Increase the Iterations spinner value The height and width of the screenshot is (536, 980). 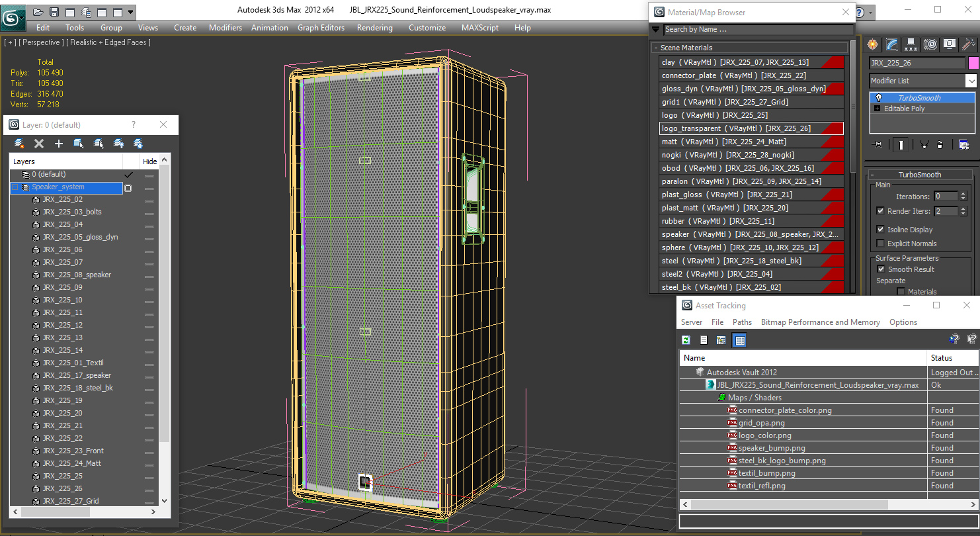(x=963, y=194)
